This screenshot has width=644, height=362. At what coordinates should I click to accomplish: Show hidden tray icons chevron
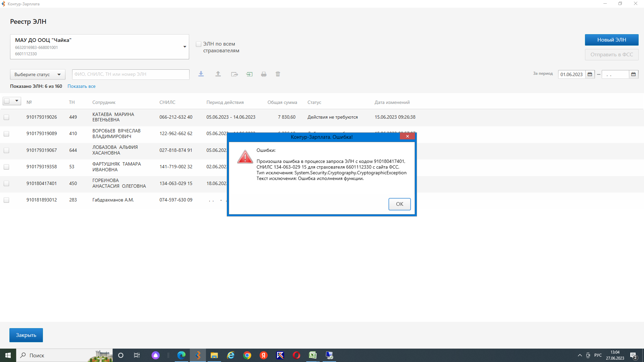[x=580, y=355]
